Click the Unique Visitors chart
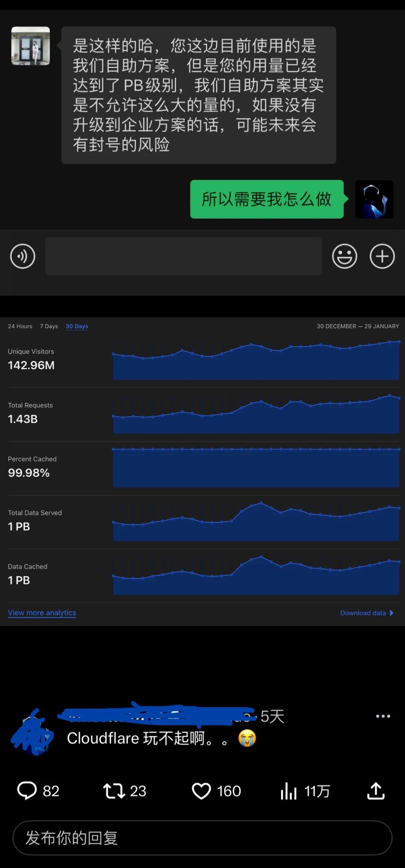The width and height of the screenshot is (405, 868). point(256,360)
